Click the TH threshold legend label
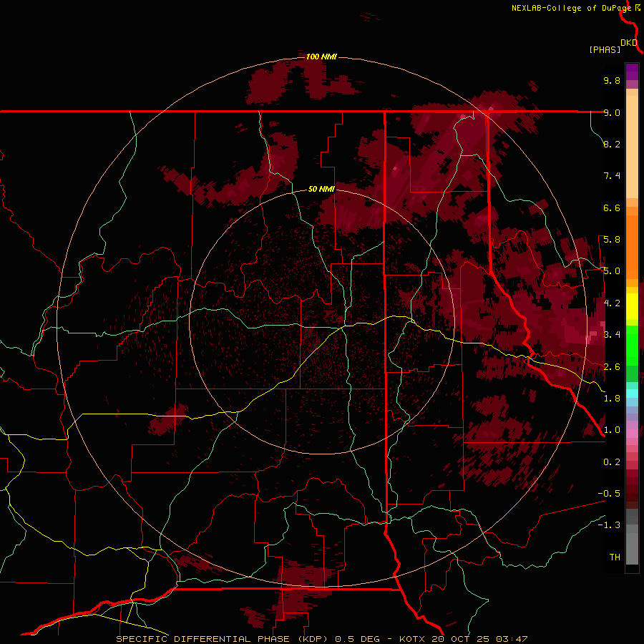 click(x=615, y=557)
